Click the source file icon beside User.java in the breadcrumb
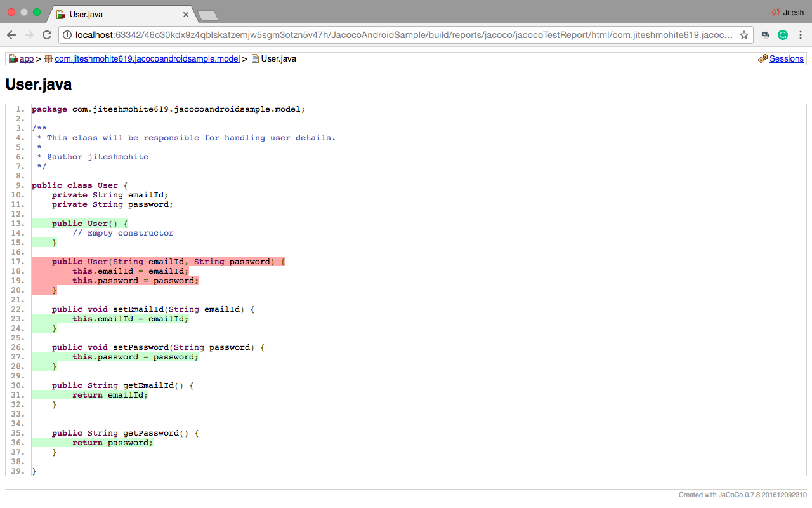The height and width of the screenshot is (508, 812). point(255,59)
